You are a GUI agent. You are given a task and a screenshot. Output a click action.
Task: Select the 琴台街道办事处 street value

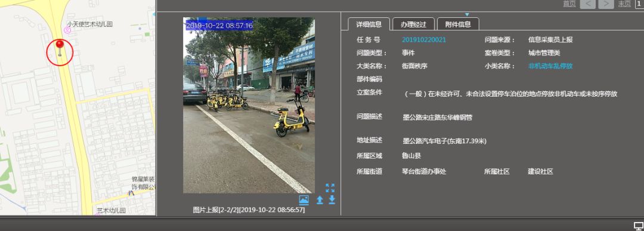tap(424, 171)
